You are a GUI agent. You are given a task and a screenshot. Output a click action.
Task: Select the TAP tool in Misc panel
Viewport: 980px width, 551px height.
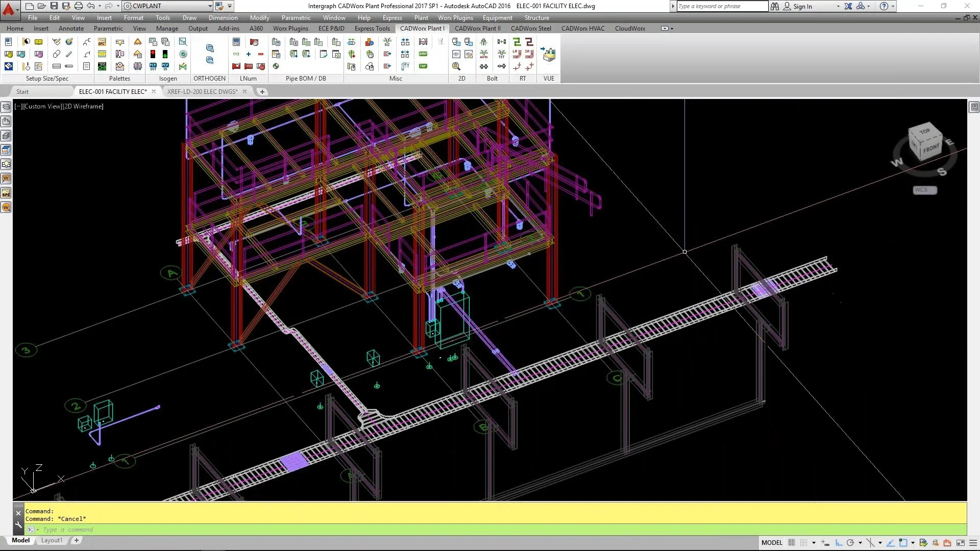(x=422, y=66)
